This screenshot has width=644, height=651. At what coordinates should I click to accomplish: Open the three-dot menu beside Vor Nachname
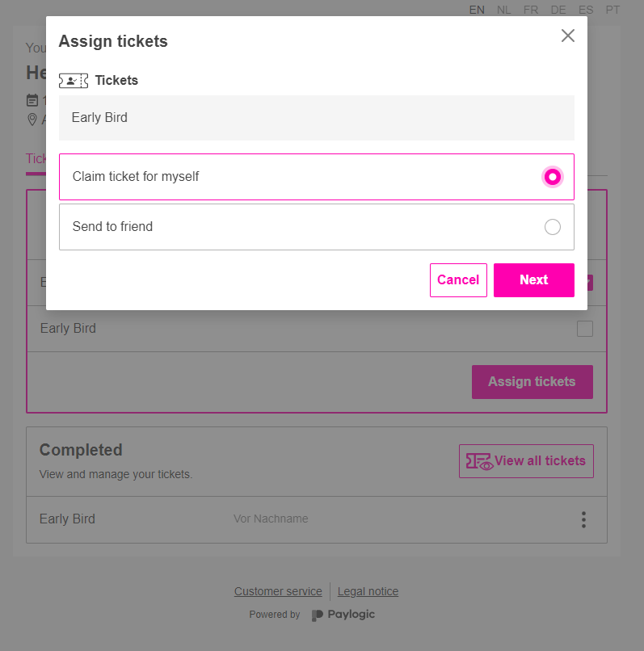coord(583,519)
